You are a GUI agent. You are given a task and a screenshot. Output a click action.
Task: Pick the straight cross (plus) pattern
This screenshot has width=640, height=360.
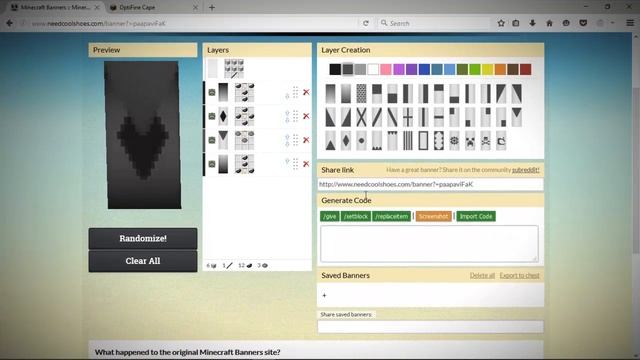pyautogui.click(x=408, y=117)
